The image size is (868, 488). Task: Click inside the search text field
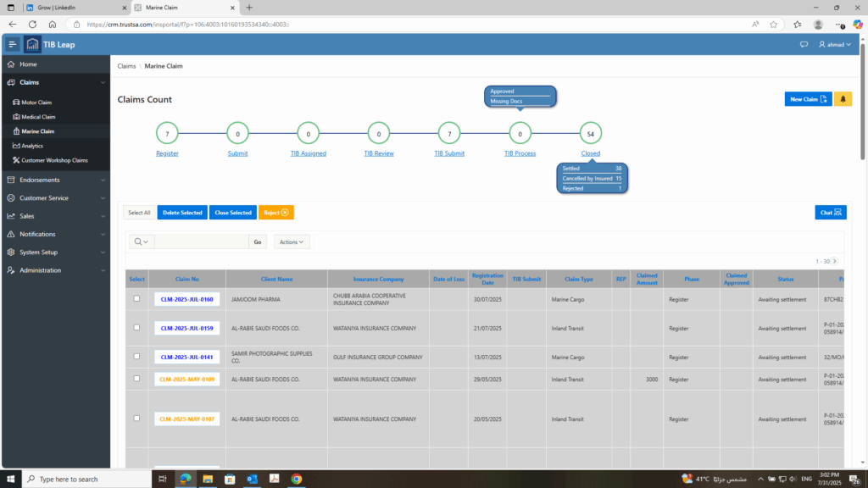coord(201,241)
